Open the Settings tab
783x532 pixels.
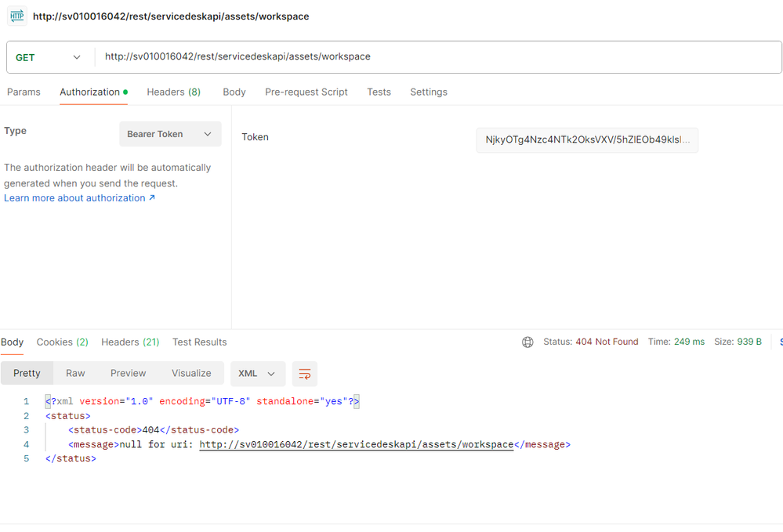point(429,92)
